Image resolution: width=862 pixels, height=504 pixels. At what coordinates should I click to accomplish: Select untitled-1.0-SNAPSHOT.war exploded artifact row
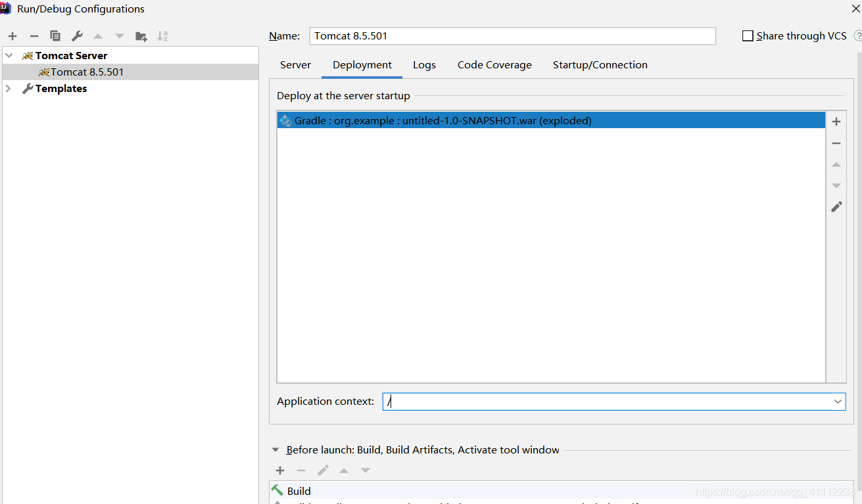tap(551, 120)
